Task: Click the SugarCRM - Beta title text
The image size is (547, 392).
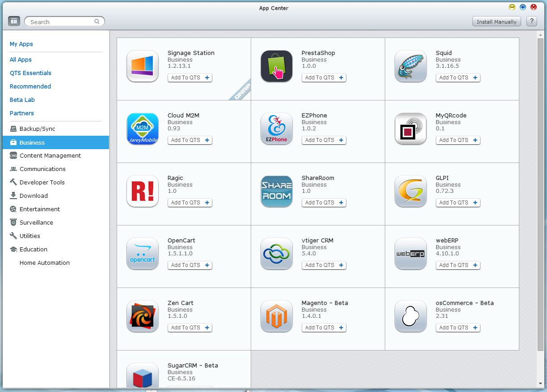Action: pyautogui.click(x=193, y=365)
